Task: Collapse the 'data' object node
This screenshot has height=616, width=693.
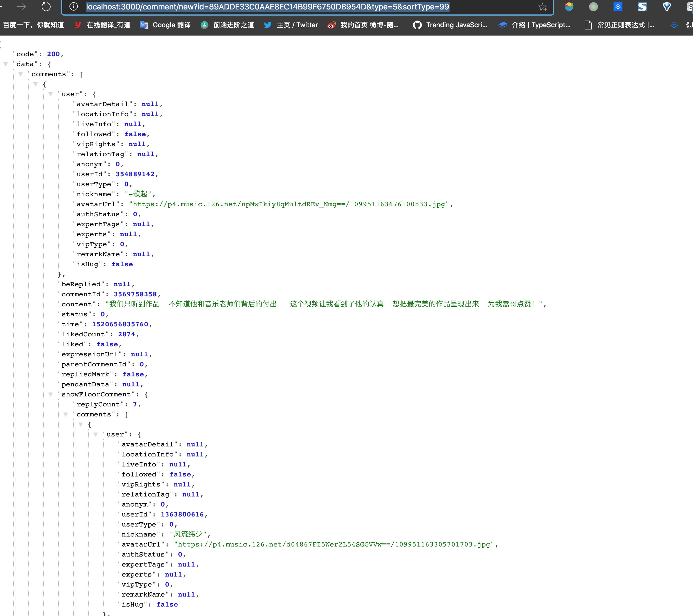Action: tap(6, 64)
